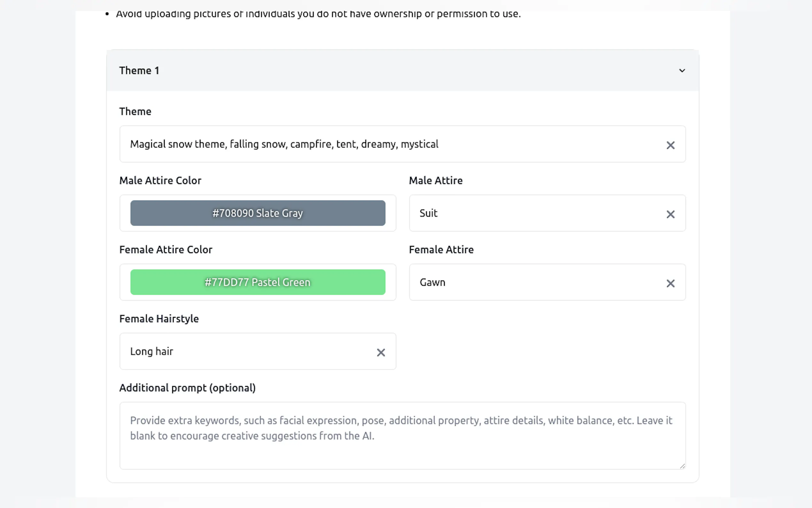Clear the Theme text field
Screen dimensions: 812x508
coord(670,145)
